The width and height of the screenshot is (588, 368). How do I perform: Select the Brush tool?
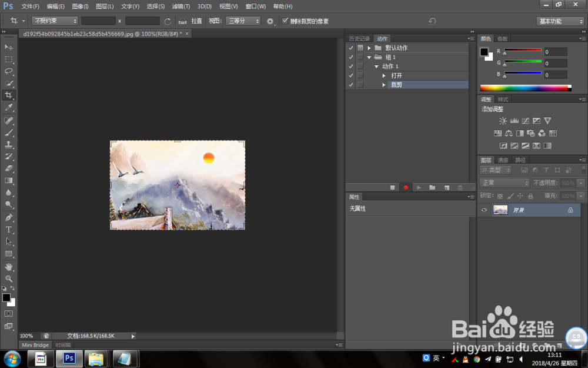point(9,132)
